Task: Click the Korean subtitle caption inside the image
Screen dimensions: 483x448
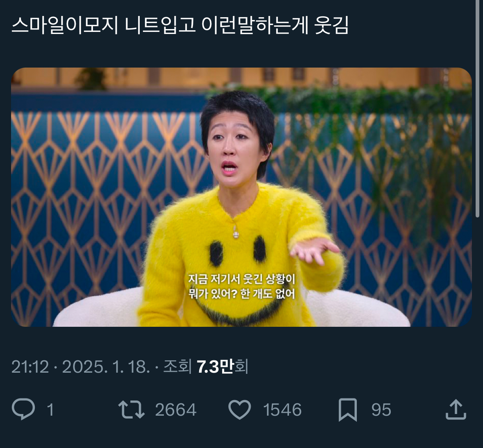Action: click(242, 286)
